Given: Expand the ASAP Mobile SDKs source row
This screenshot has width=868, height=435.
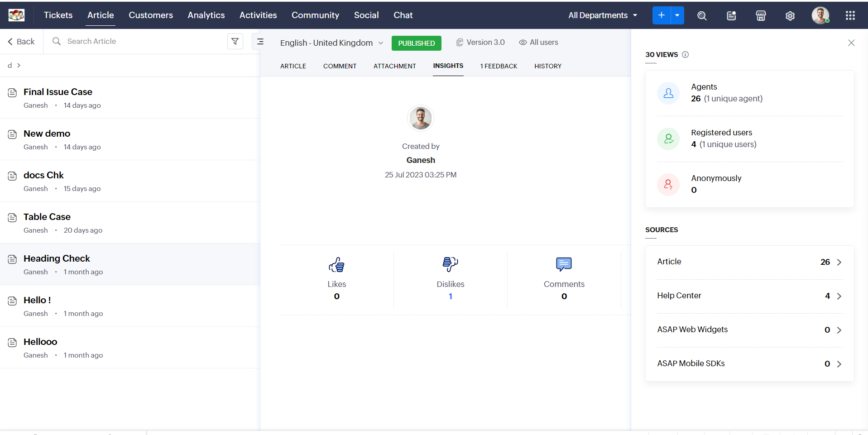Looking at the screenshot, I should pos(749,364).
